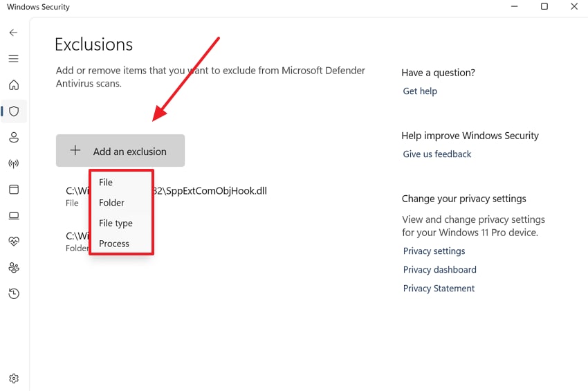
Task: Open Family options icon
Action: click(x=14, y=268)
